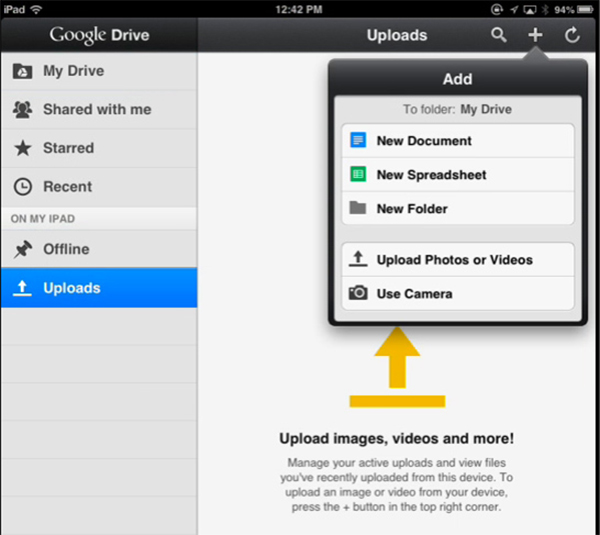Tap the Google Drive logo title
The width and height of the screenshot is (600, 535).
pos(99,35)
